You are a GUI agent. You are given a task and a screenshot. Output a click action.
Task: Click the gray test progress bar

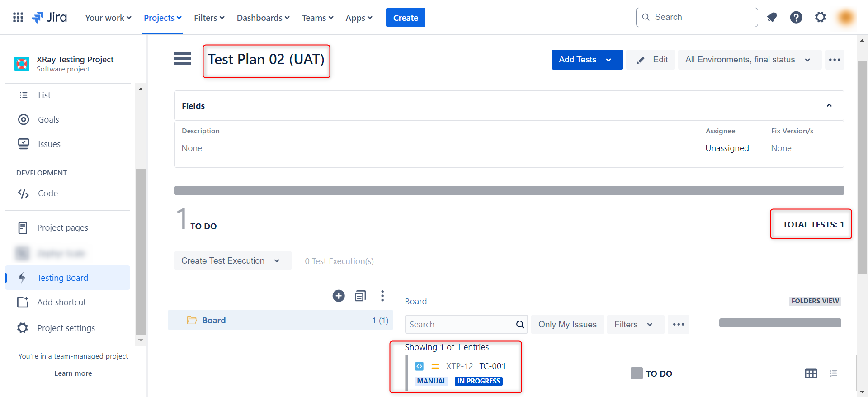click(x=509, y=190)
